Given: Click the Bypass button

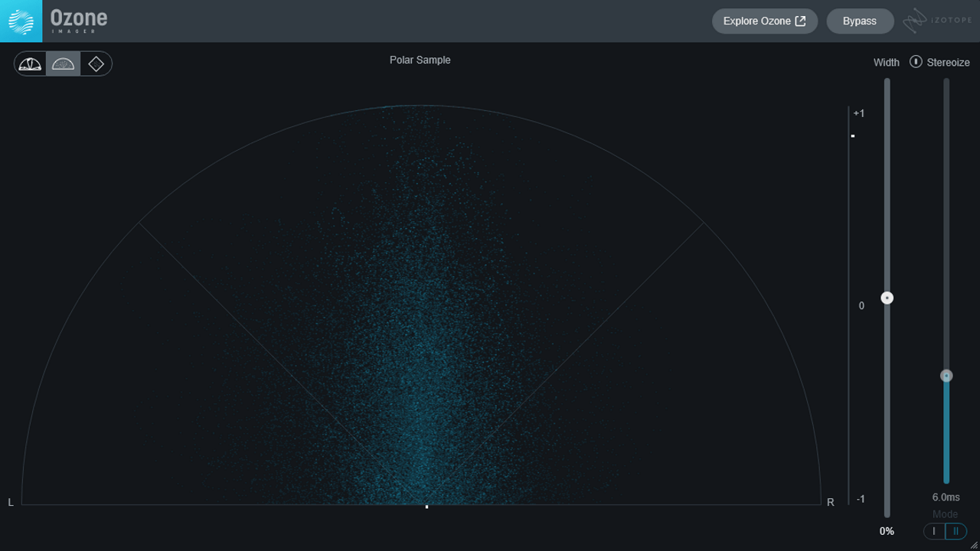Looking at the screenshot, I should [x=860, y=21].
